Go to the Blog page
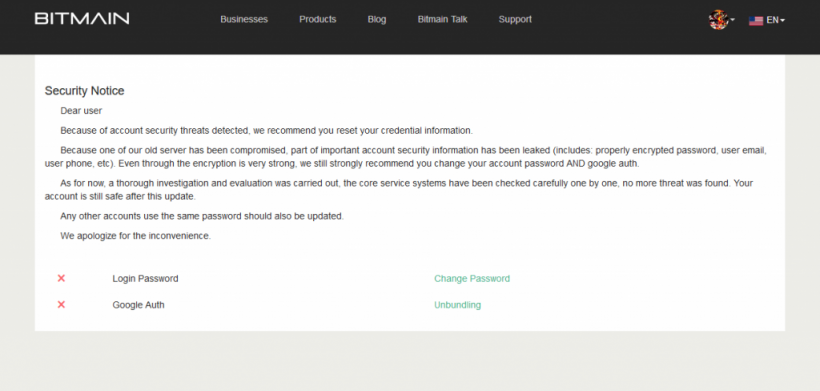This screenshot has width=820, height=391. pos(377,19)
